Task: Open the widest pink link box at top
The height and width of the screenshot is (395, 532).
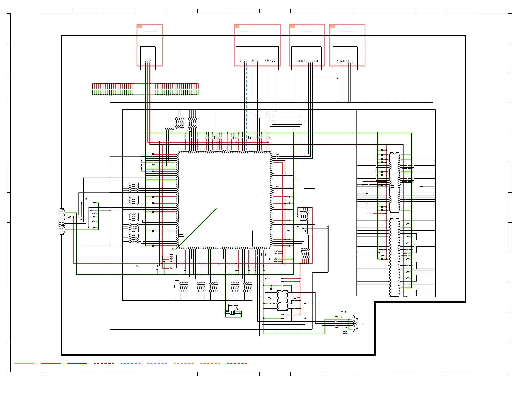Action: (257, 45)
